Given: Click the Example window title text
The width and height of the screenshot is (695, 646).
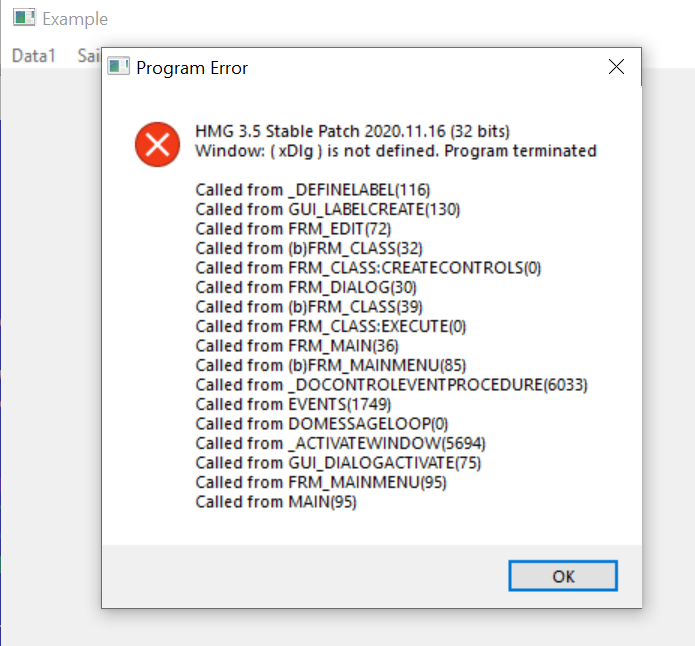Looking at the screenshot, I should tap(75, 19).
